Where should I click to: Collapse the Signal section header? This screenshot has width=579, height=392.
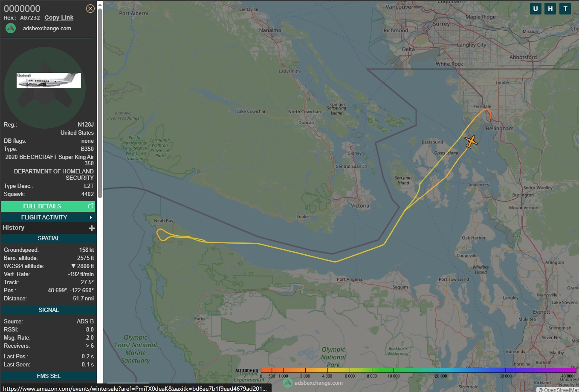coord(49,310)
